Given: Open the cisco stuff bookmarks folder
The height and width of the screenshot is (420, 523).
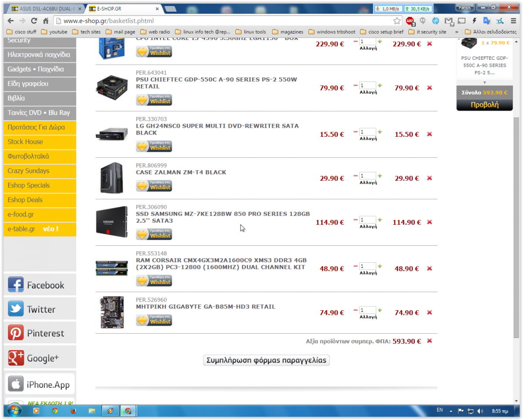Looking at the screenshot, I should (x=22, y=32).
